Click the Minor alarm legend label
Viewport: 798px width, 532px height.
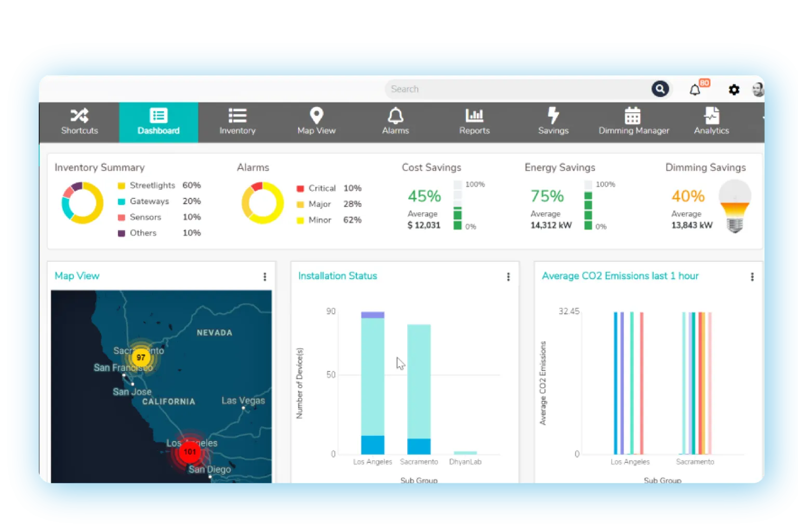coord(320,220)
